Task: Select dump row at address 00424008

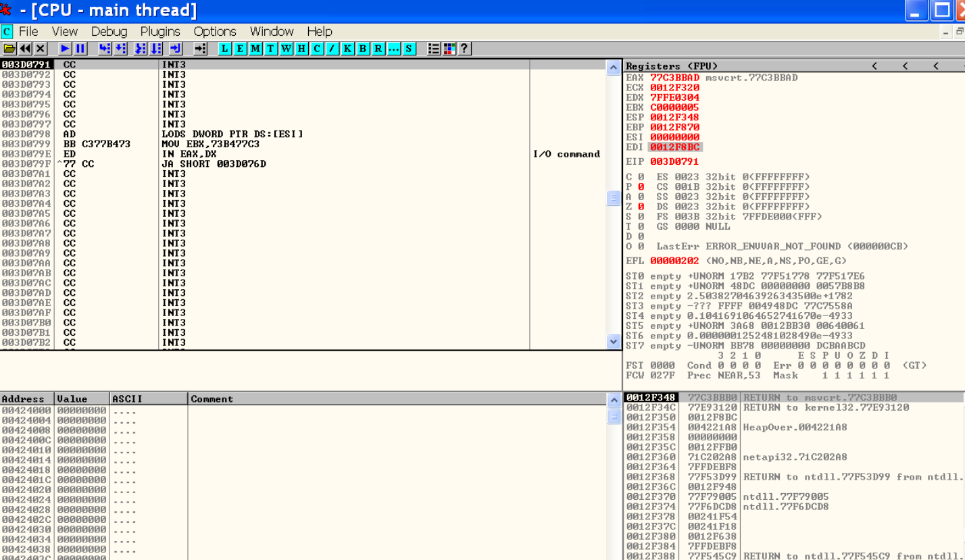Action: [x=303, y=430]
